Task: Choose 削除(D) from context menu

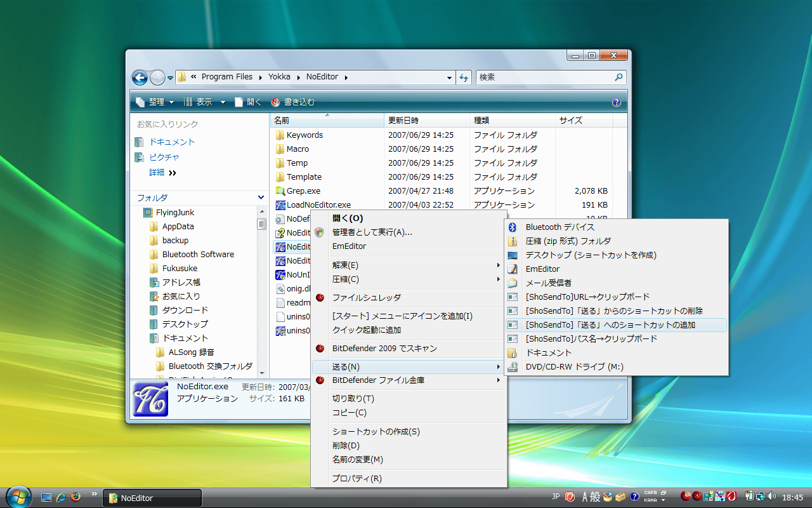Action: coord(408,446)
